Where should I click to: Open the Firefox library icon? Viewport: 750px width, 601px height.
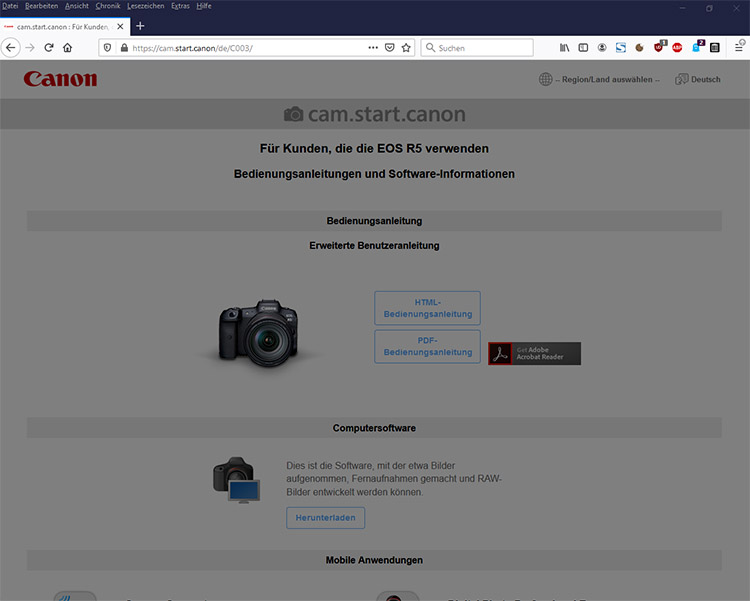point(564,47)
